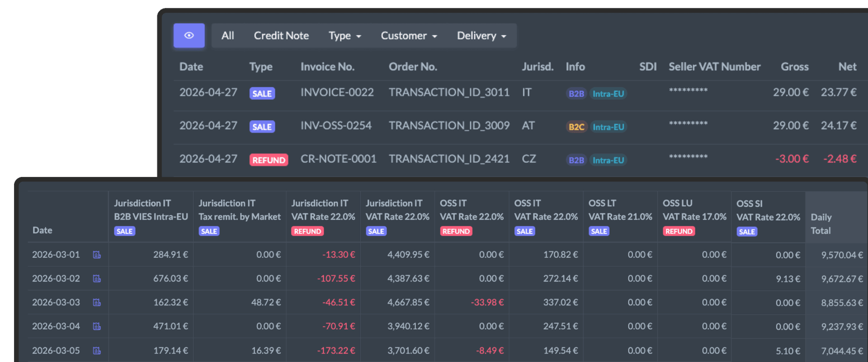
Task: Click the 9,570.04 € daily total
Action: click(x=842, y=255)
